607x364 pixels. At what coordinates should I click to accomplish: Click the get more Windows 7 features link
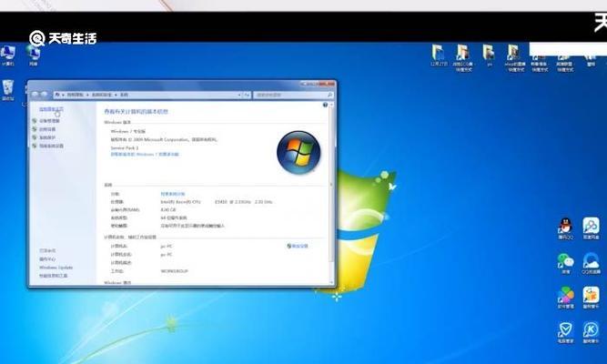click(x=145, y=154)
